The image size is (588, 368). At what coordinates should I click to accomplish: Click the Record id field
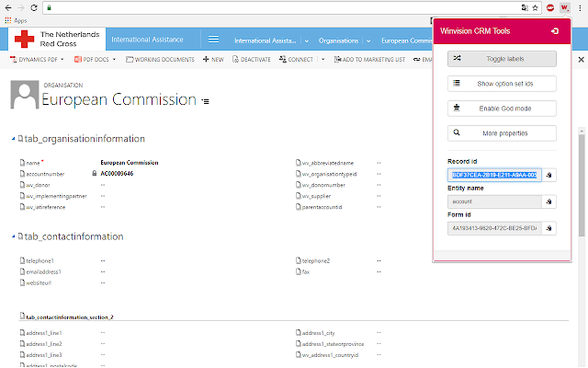tap(494, 175)
